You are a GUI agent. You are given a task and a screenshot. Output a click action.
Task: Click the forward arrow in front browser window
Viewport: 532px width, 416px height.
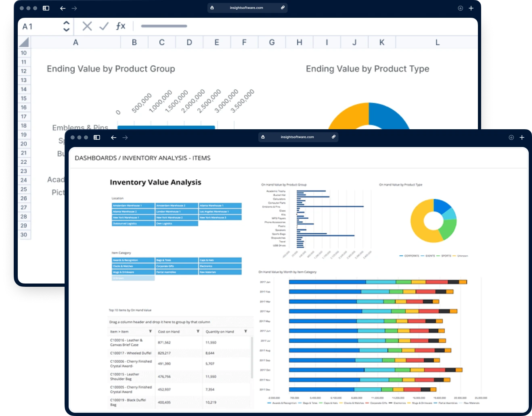(125, 137)
